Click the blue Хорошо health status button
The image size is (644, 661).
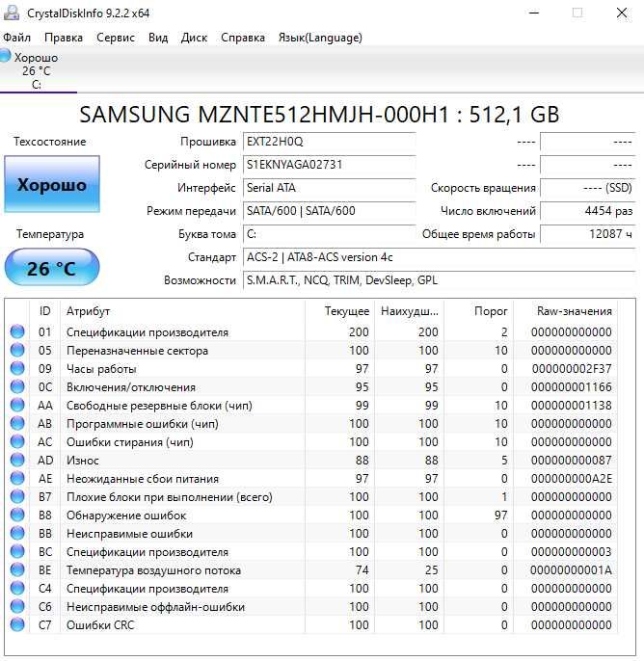(x=52, y=184)
